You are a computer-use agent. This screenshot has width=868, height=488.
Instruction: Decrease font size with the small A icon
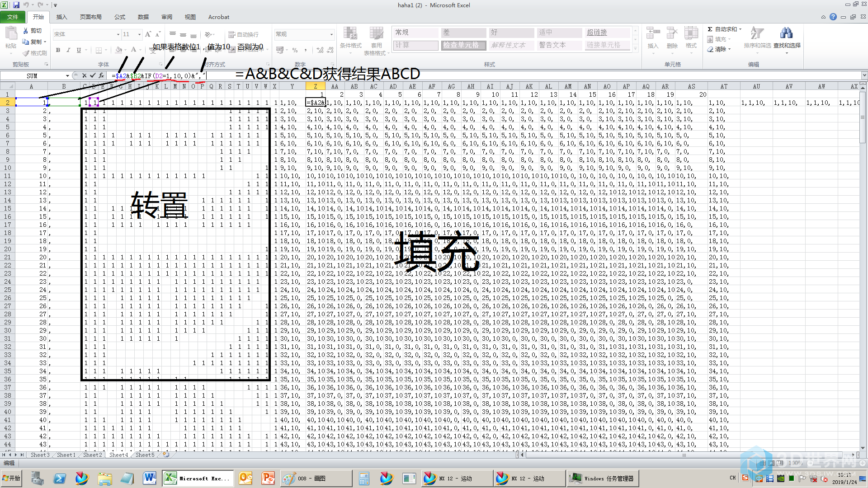pyautogui.click(x=158, y=34)
